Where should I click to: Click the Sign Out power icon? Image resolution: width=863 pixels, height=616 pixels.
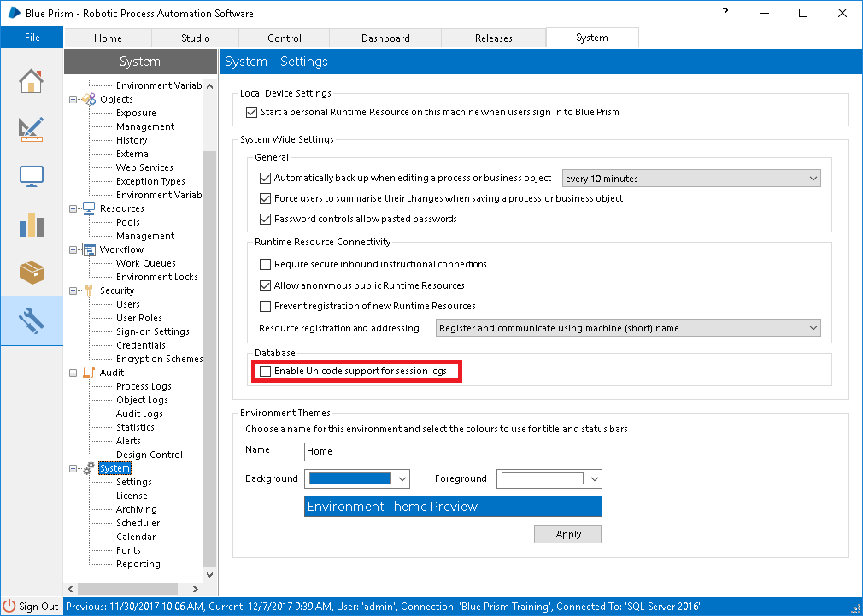pos(9,606)
